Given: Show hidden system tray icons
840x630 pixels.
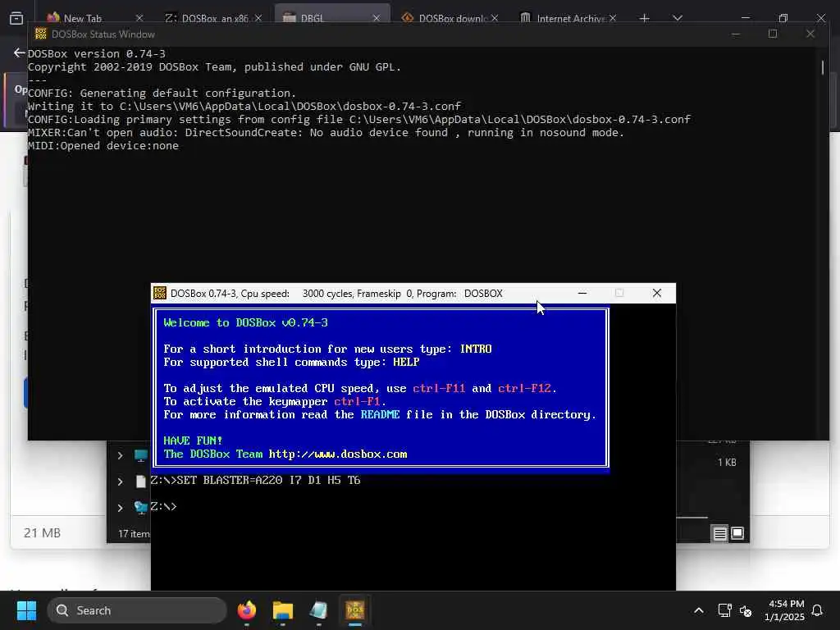Looking at the screenshot, I should pos(699,610).
